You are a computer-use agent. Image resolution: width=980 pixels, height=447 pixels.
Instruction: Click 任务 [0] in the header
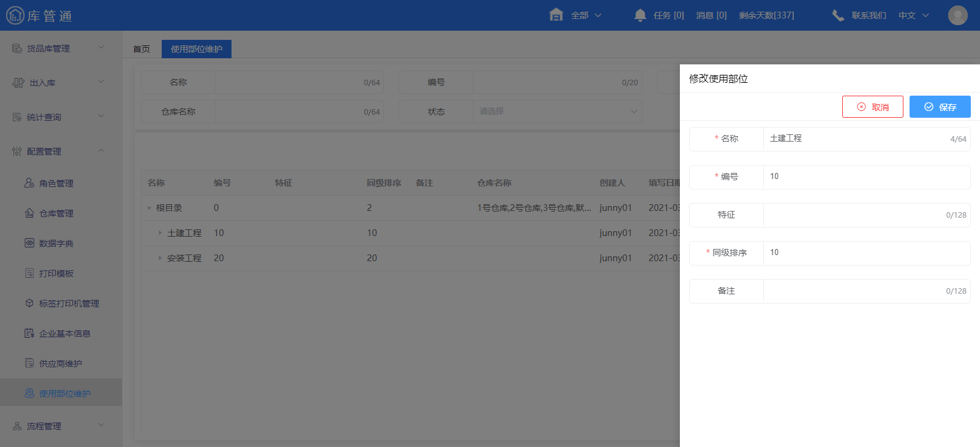point(669,15)
